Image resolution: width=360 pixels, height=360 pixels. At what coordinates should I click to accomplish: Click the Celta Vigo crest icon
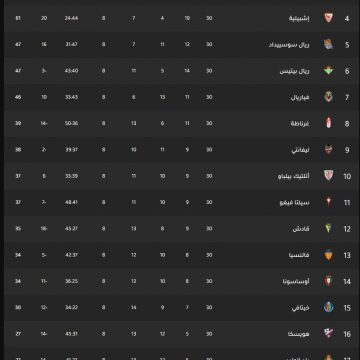coord(329,202)
